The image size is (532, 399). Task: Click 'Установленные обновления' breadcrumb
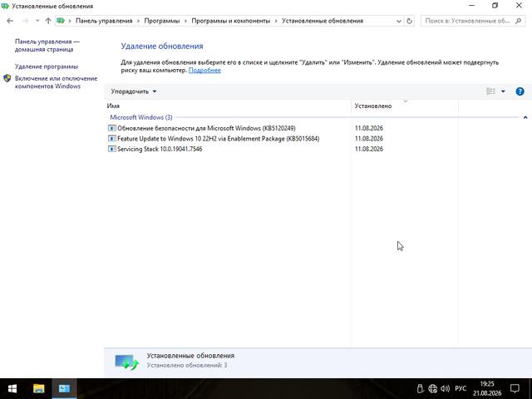click(x=323, y=21)
